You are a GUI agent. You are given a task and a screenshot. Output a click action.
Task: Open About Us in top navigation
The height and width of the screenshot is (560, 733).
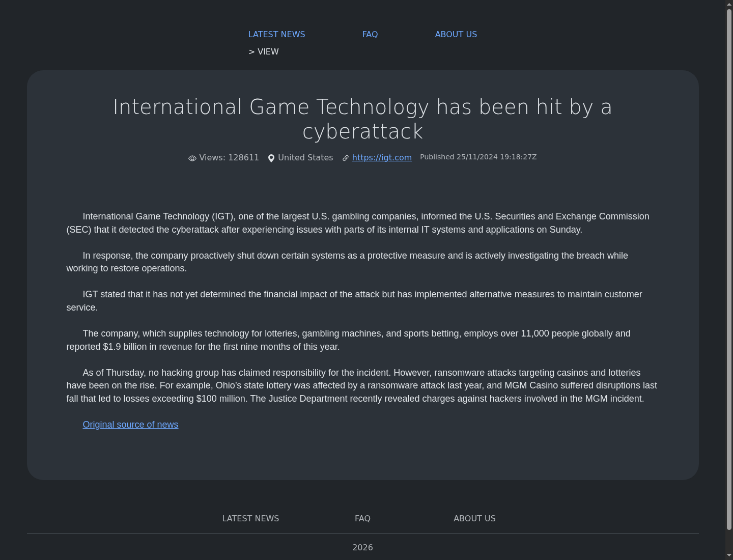(x=456, y=34)
